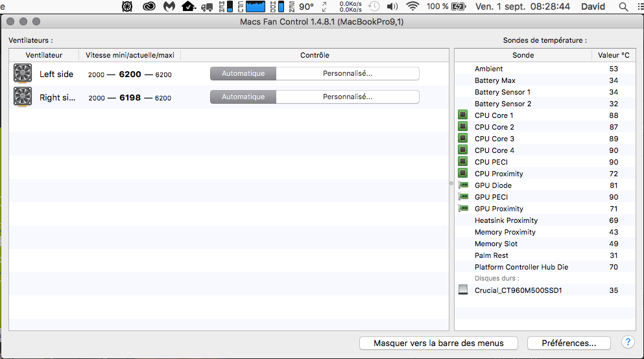The image size is (644, 359).
Task: Click the house checkmark menu bar icon
Action: [189, 6]
